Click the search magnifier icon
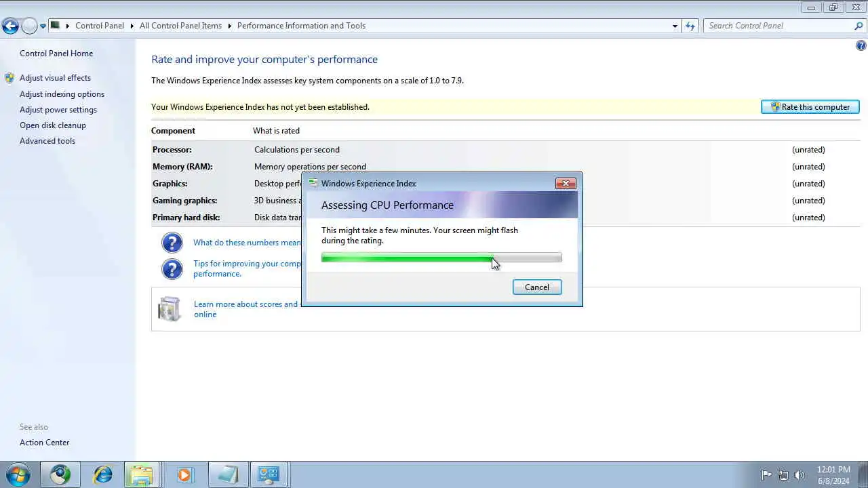This screenshot has width=868, height=488. pyautogui.click(x=859, y=26)
